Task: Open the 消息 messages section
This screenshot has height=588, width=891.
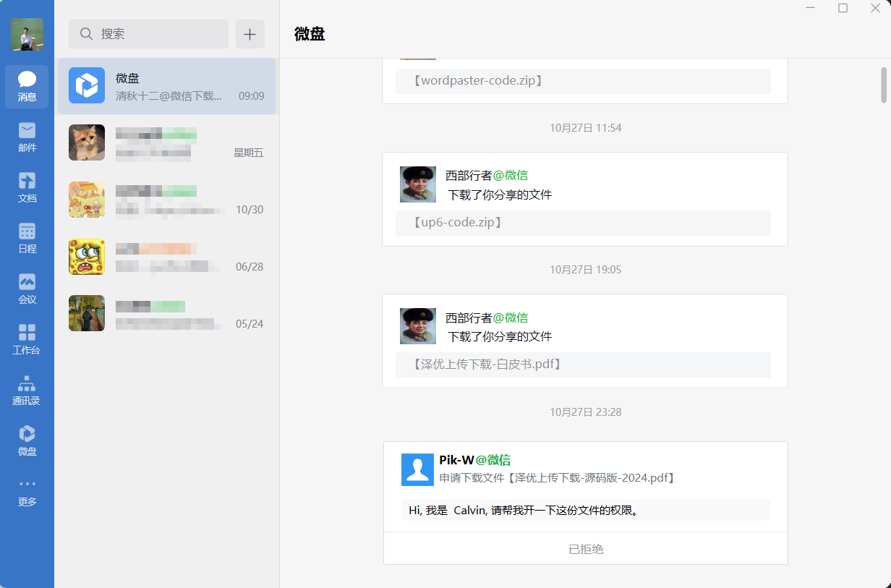Action: point(27,87)
